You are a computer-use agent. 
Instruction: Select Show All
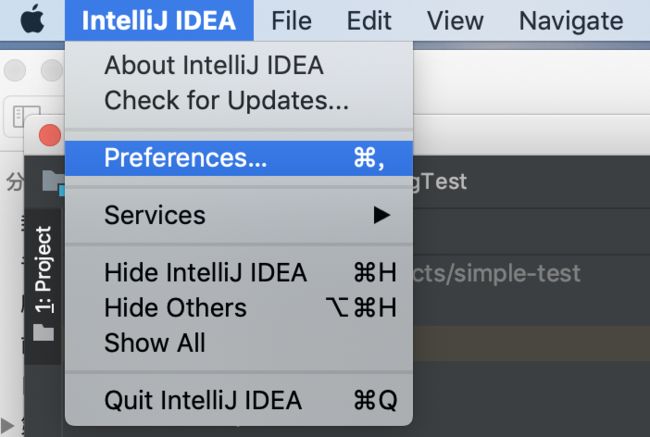tap(239, 343)
